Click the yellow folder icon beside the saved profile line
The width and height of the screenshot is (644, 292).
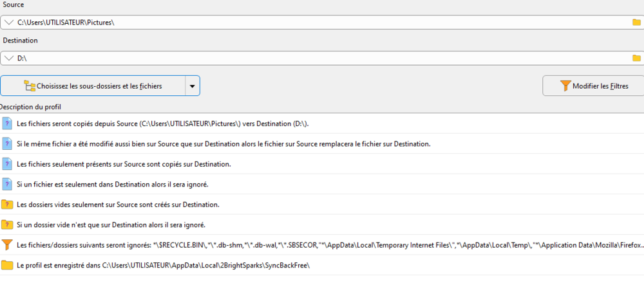pyautogui.click(x=7, y=266)
